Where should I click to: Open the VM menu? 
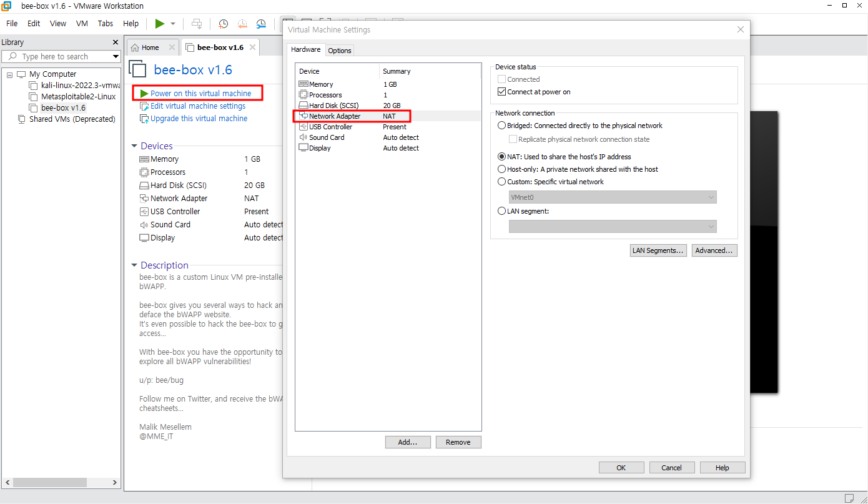82,23
